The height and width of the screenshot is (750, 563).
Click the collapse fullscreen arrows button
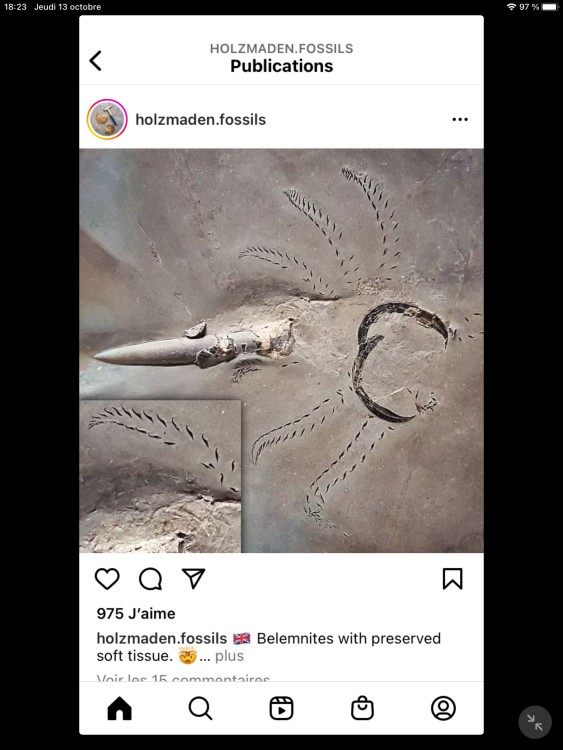point(535,722)
